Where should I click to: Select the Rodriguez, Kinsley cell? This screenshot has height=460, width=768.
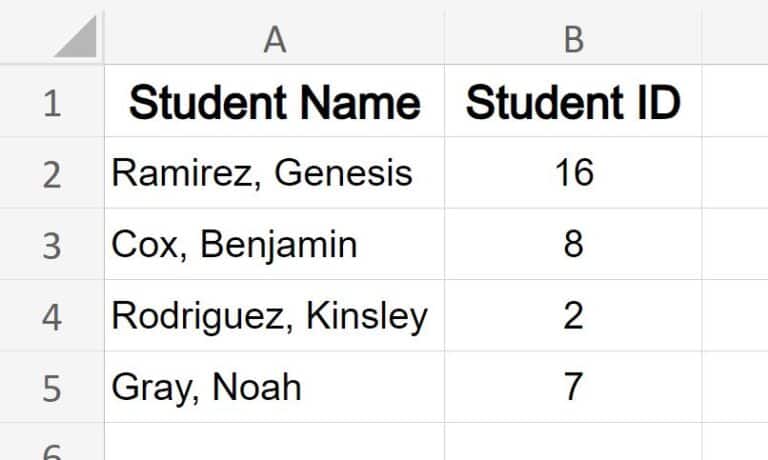pyautogui.click(x=275, y=316)
